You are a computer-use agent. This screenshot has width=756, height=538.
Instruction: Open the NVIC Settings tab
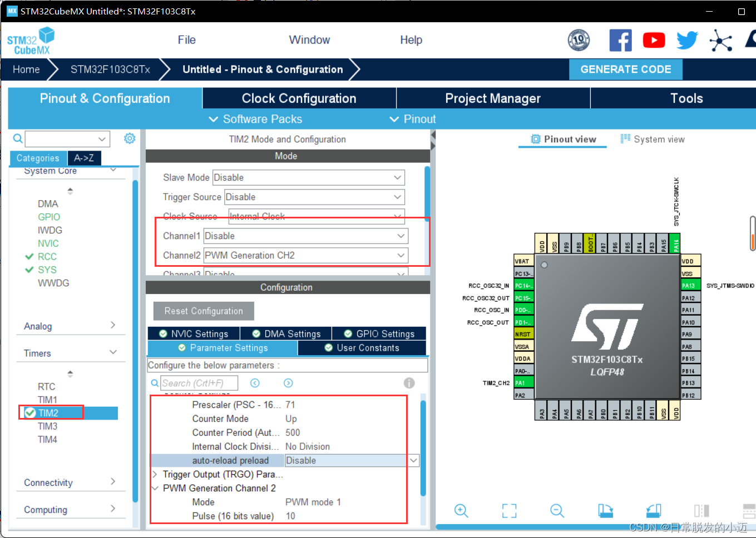(x=194, y=333)
